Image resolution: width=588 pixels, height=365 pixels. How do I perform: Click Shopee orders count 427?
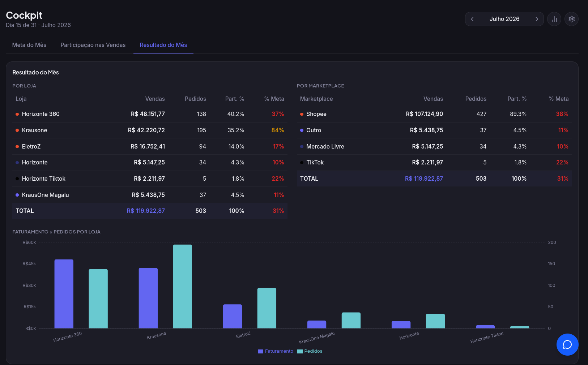[x=481, y=114]
